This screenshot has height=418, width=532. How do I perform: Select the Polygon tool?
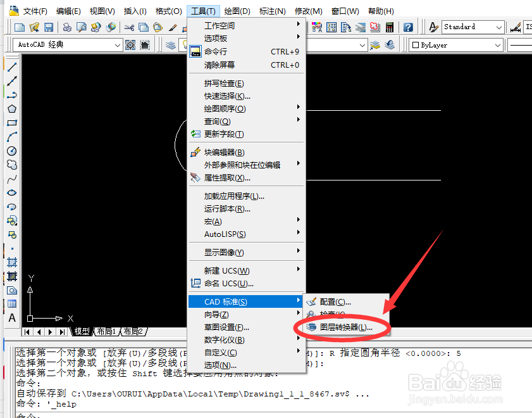[12, 109]
